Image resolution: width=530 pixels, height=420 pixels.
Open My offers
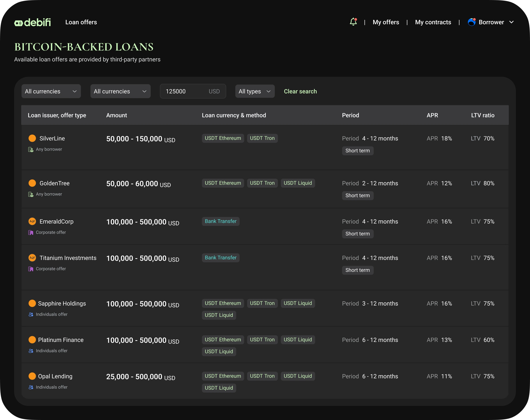pos(386,22)
